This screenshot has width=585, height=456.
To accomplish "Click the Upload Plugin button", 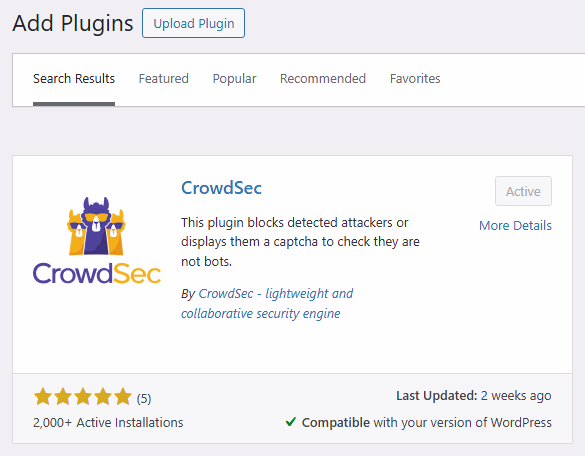I will 193,23.
